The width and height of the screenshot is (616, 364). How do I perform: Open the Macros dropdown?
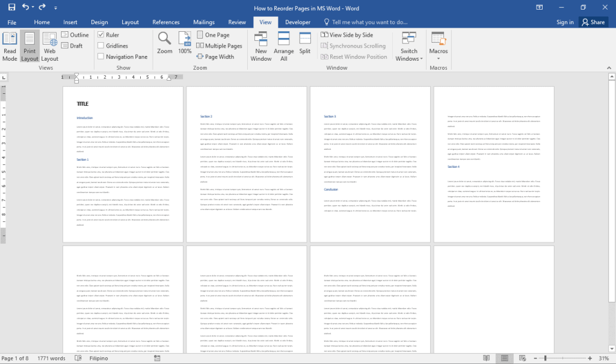point(439,46)
